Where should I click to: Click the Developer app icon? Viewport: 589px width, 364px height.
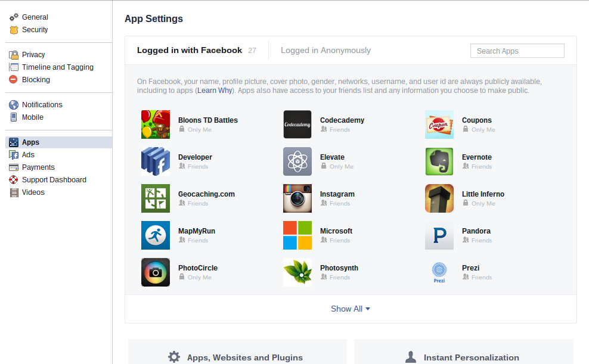click(x=156, y=161)
